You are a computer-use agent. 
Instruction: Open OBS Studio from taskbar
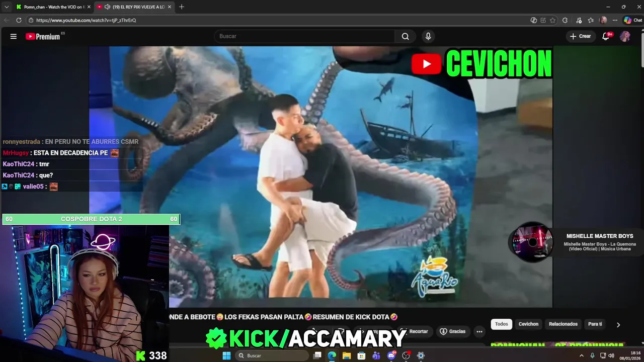click(x=406, y=355)
